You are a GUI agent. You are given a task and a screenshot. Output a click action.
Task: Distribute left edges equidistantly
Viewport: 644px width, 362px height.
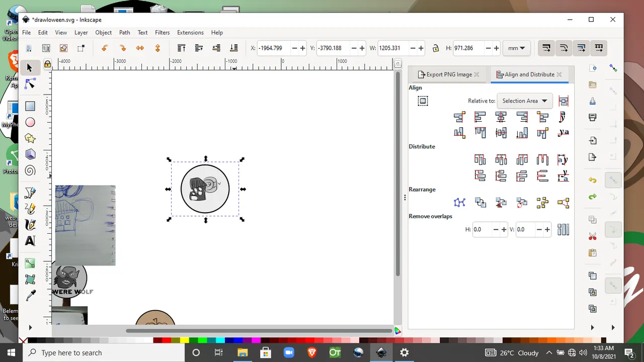coord(480,160)
